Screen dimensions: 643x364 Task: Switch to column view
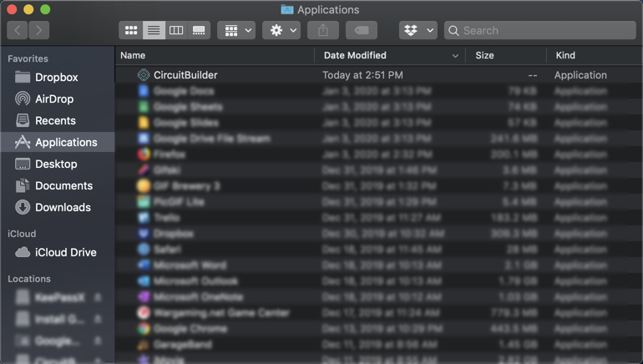(176, 30)
